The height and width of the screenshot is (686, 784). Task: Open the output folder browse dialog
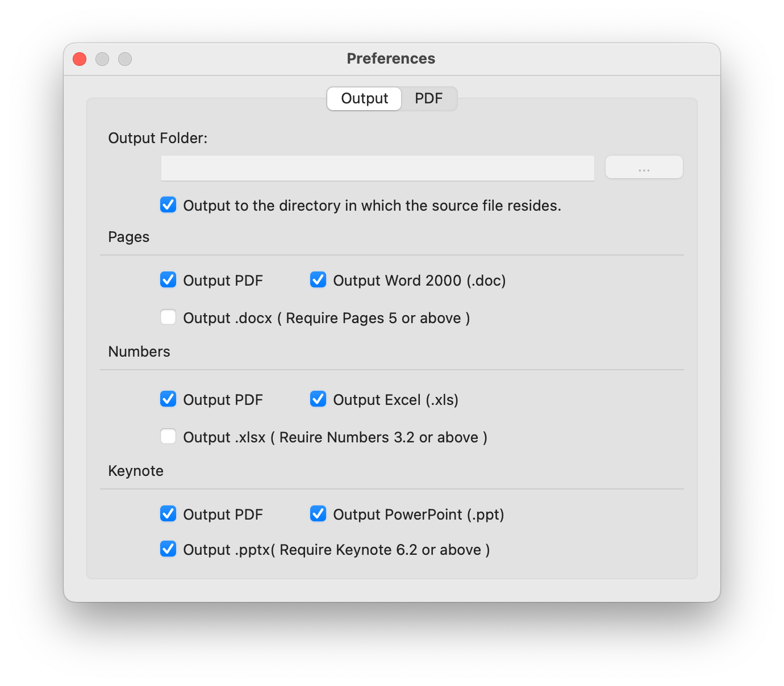[644, 167]
